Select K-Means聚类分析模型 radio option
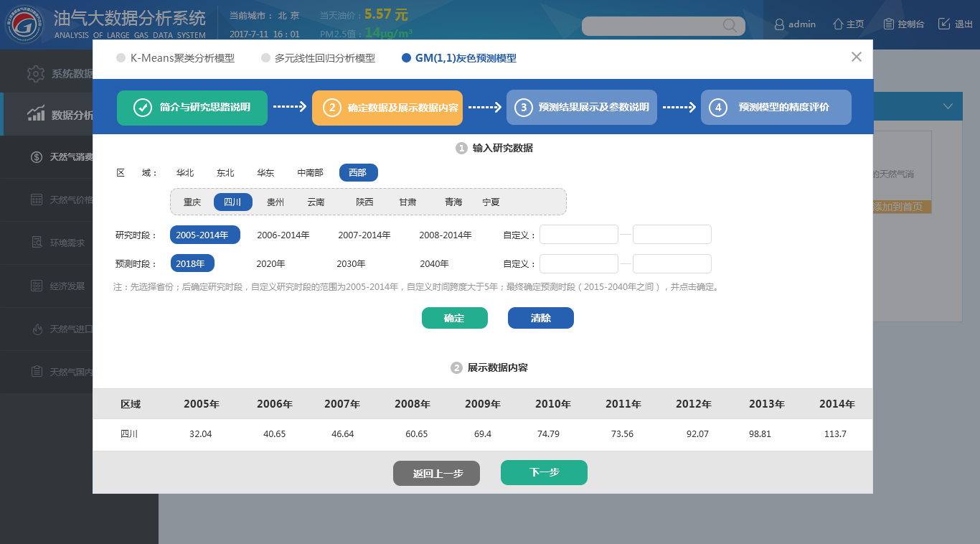The image size is (980, 544). (176, 58)
